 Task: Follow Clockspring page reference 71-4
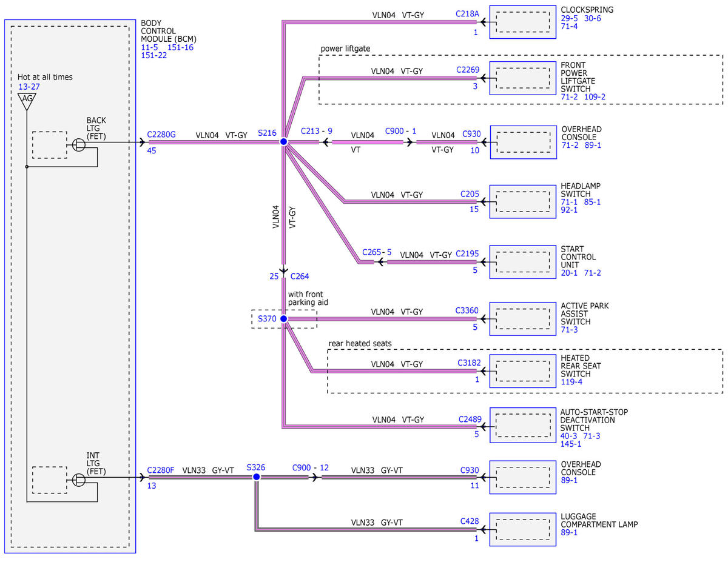(570, 26)
